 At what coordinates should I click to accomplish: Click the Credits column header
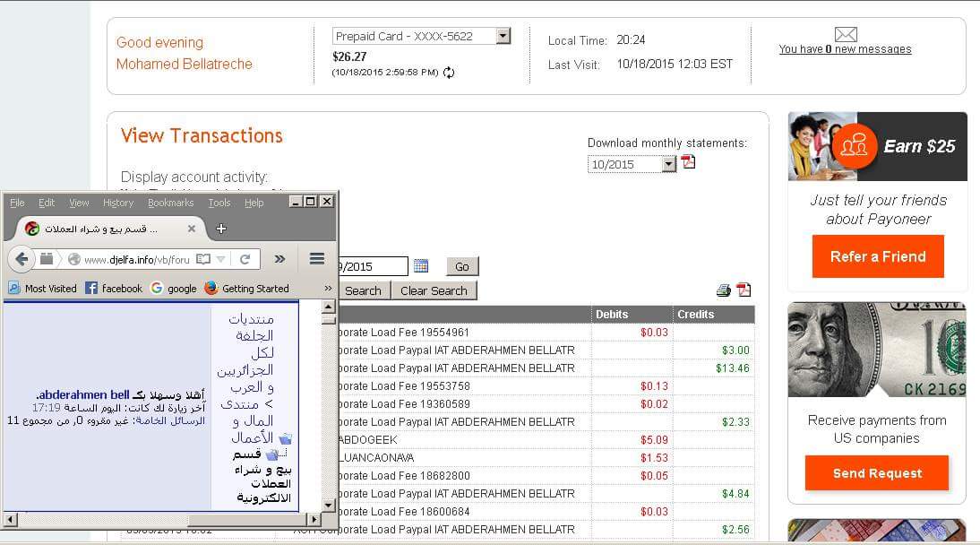click(713, 314)
